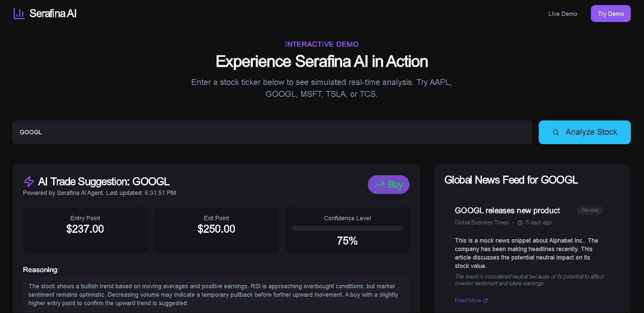Click the clock icon next to 5 days ago
The image size is (644, 313).
click(520, 223)
